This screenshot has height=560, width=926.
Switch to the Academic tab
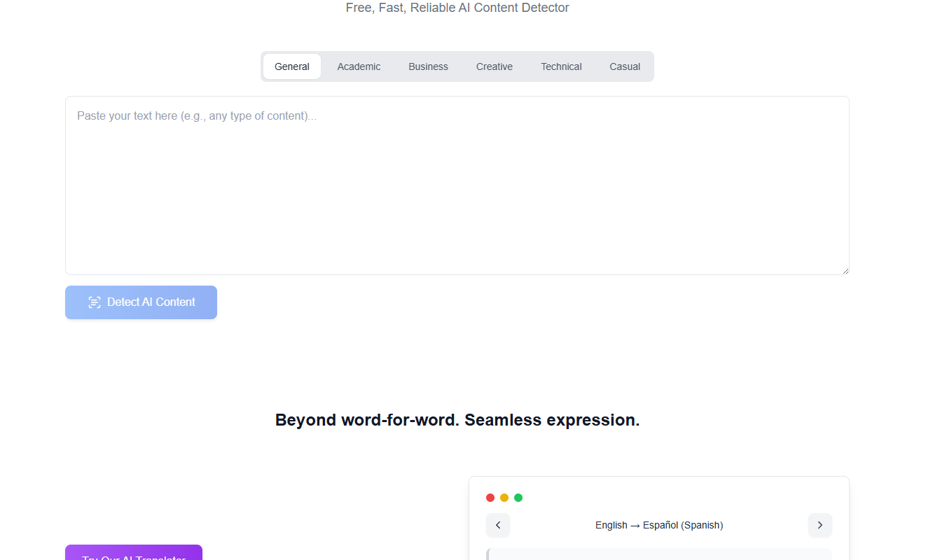click(359, 66)
